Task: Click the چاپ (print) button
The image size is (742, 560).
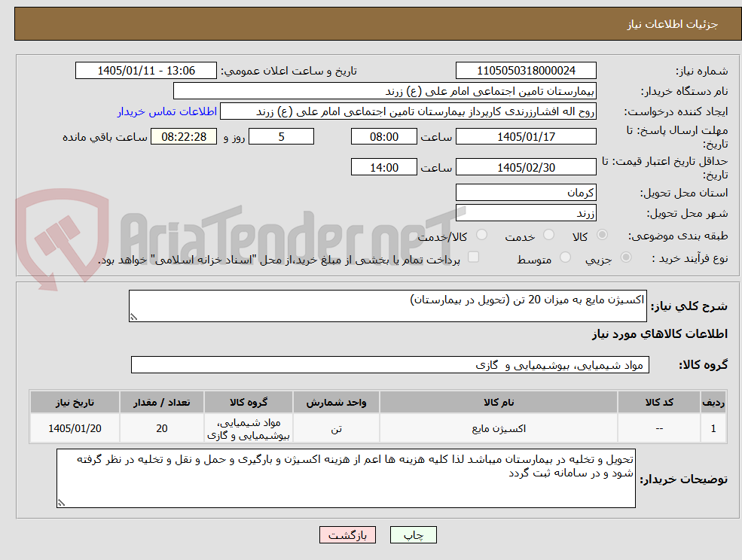Action: (413, 535)
